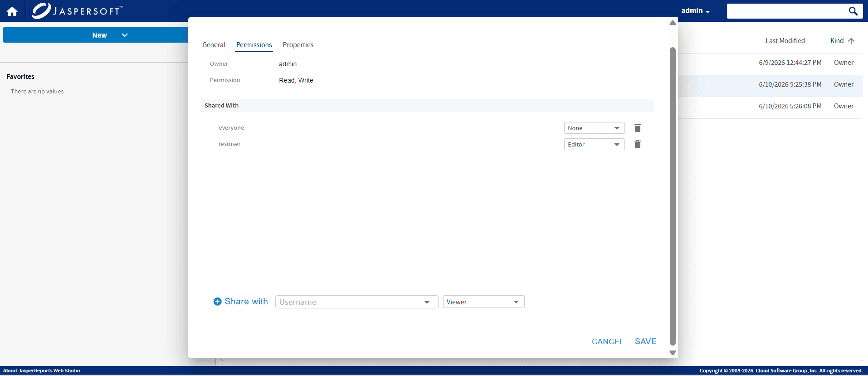
Task: Click the testuser entry name
Action: [x=229, y=144]
